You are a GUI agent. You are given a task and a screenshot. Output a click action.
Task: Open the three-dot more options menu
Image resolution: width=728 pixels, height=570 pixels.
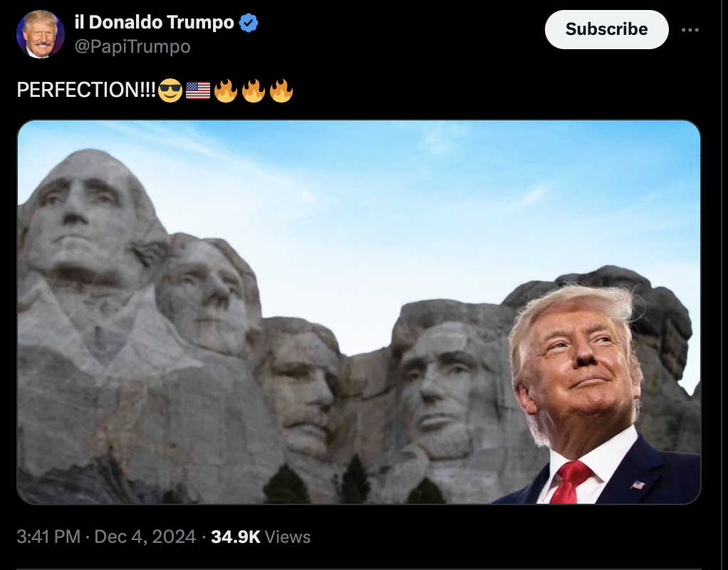coord(690,30)
